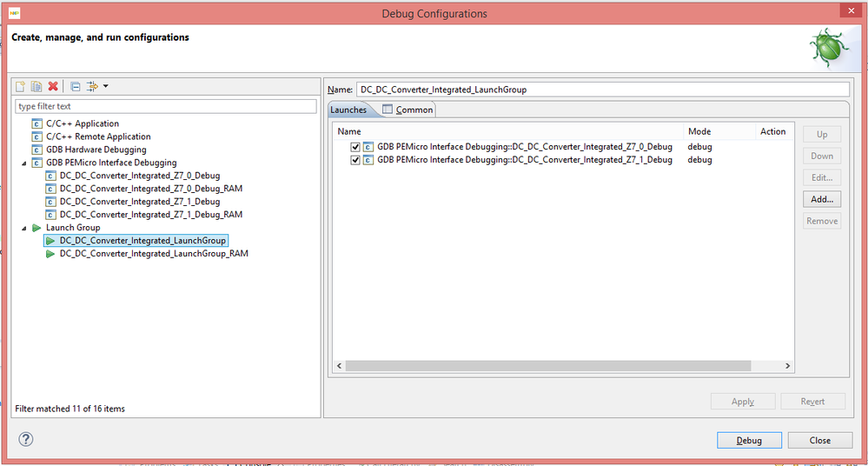The height and width of the screenshot is (466, 868).
Task: Select the GDB Hardware Debugging icon
Action: pyautogui.click(x=37, y=150)
